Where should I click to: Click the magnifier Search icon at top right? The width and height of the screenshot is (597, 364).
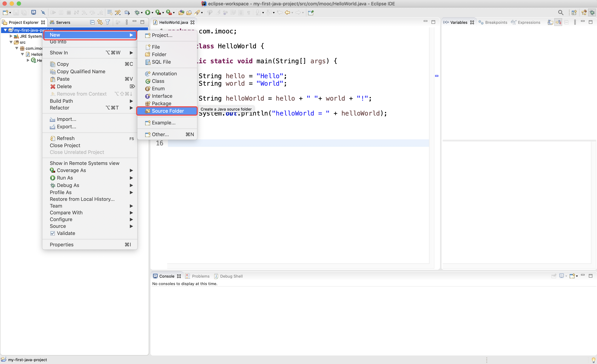click(x=561, y=13)
